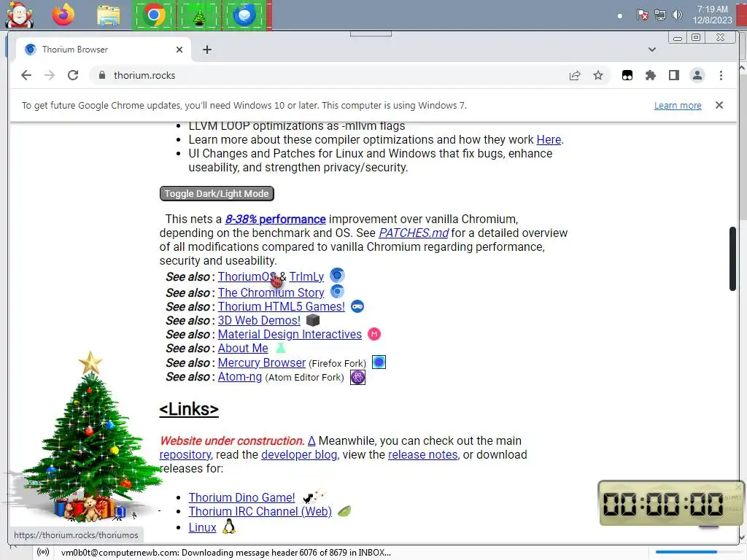Open Thorium IRC Channel (Web) link
Screen dimensions: 747x560
point(260,511)
